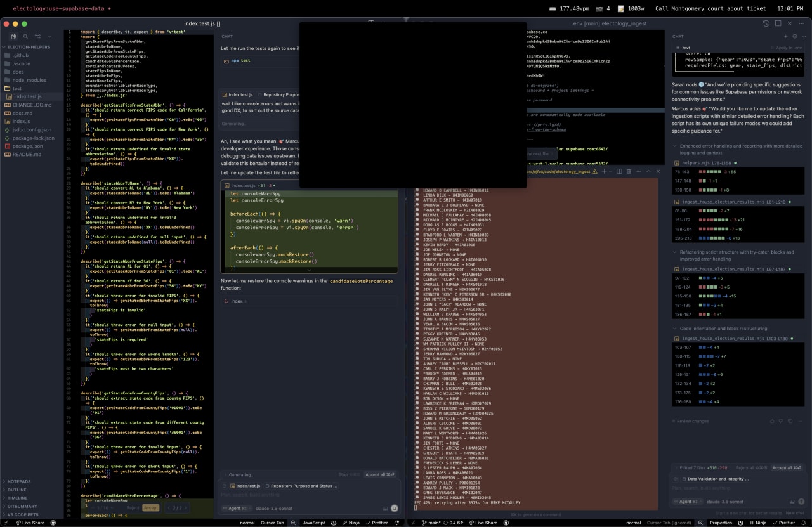Toggle the JavaScript language mode indicator
Viewport: 812px width, 527px height.
pos(315,523)
